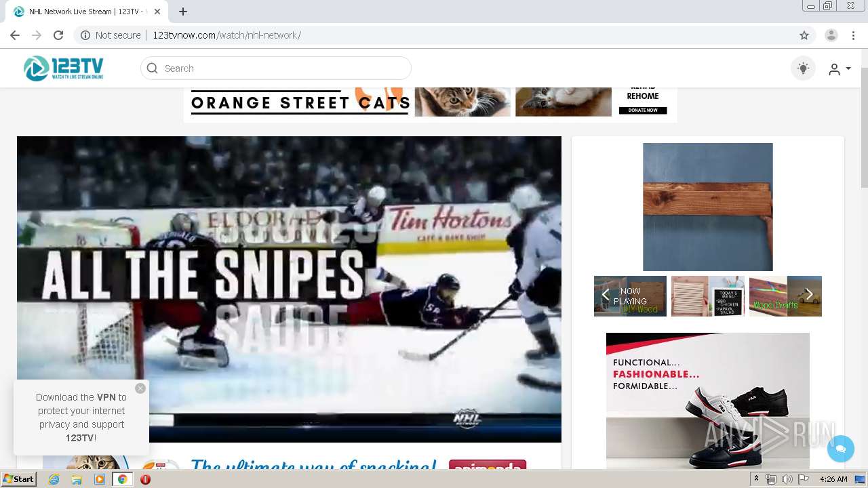868x488 pixels.
Task: Click the search magnifier icon
Action: 153,68
